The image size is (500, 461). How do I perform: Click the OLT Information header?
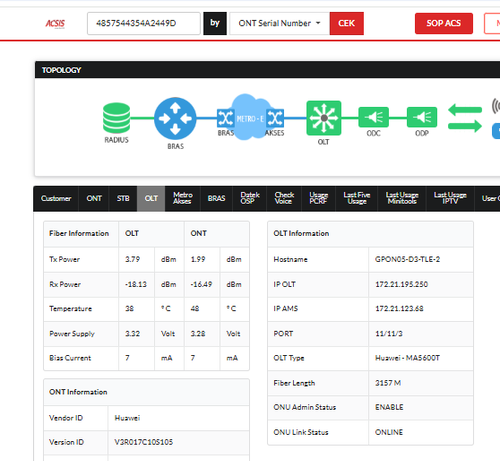coord(301,233)
